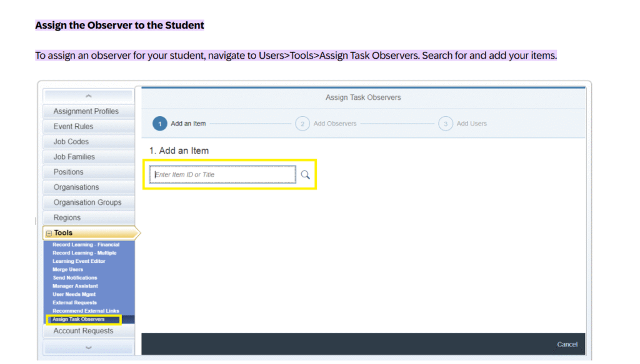Select Job Codes in sidebar

[71, 142]
